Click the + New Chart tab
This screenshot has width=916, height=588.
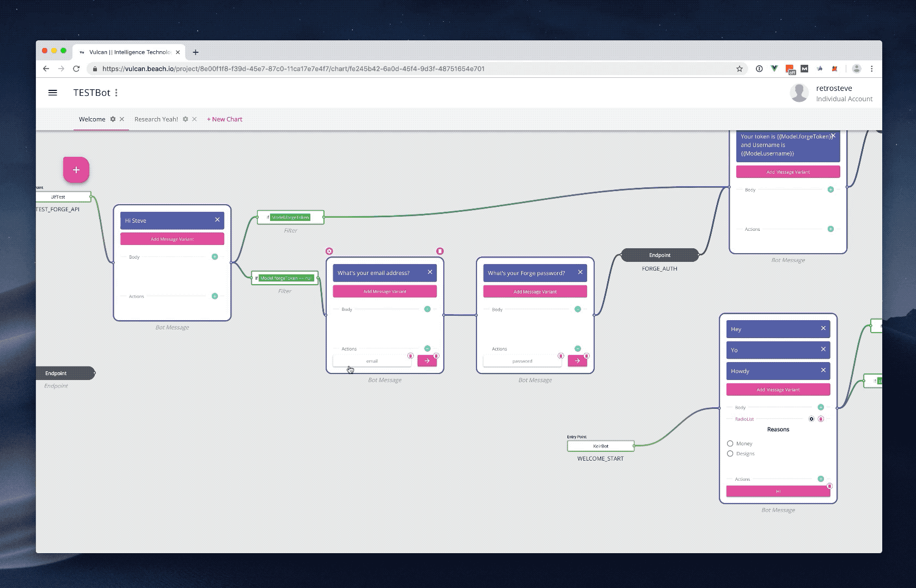[224, 119]
